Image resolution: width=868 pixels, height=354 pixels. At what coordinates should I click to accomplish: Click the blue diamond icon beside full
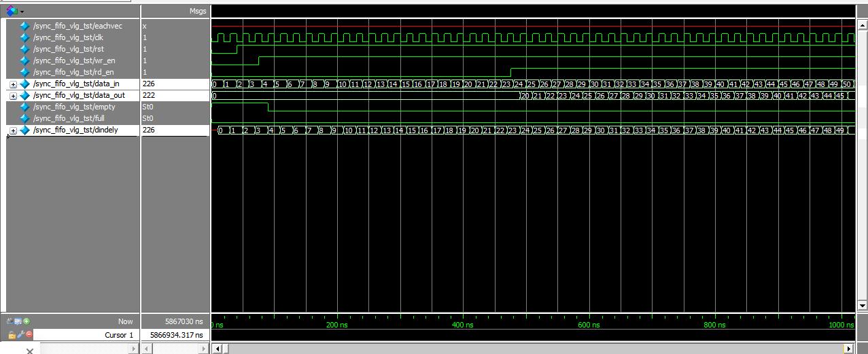[x=25, y=119]
